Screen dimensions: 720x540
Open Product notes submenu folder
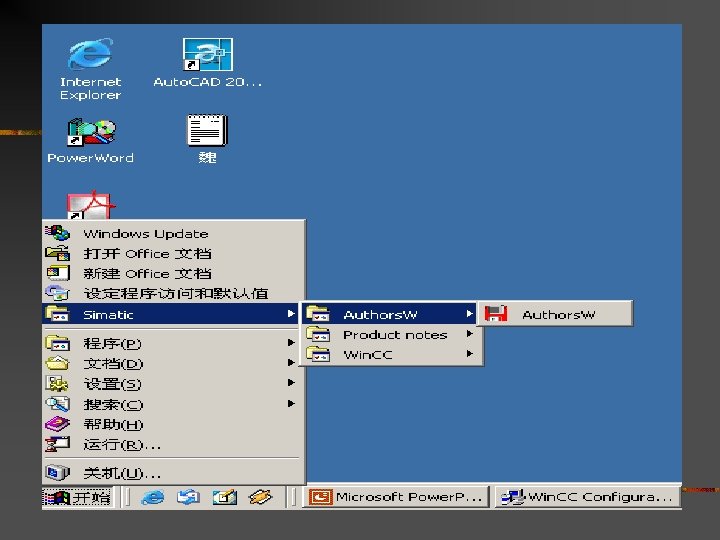coord(391,334)
